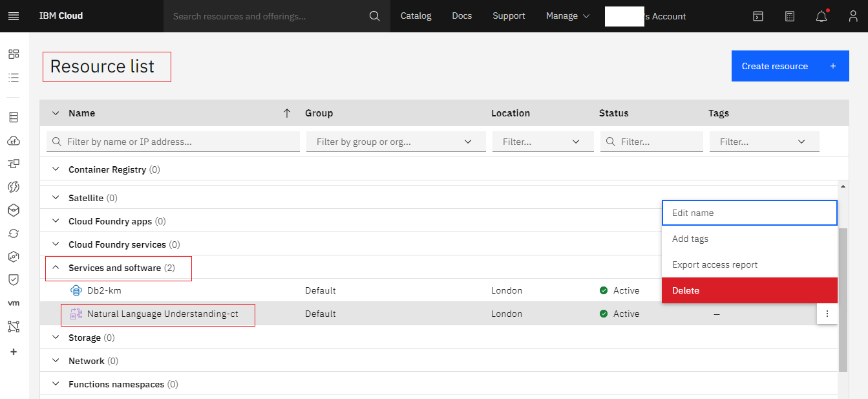Click Default group in Natural Language Understanding row

click(321, 314)
